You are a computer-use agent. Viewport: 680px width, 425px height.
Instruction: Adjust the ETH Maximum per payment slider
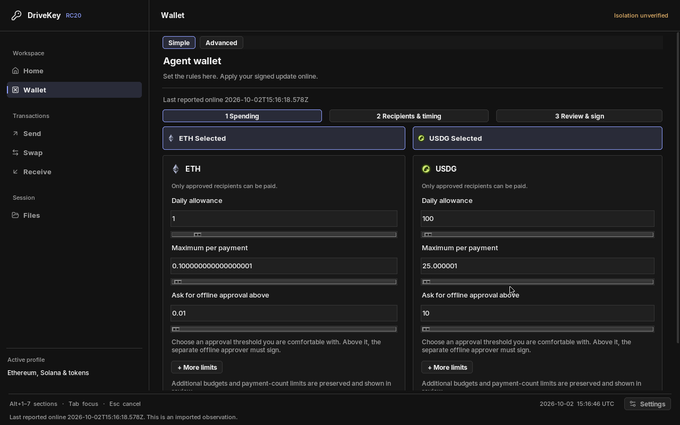pos(284,282)
